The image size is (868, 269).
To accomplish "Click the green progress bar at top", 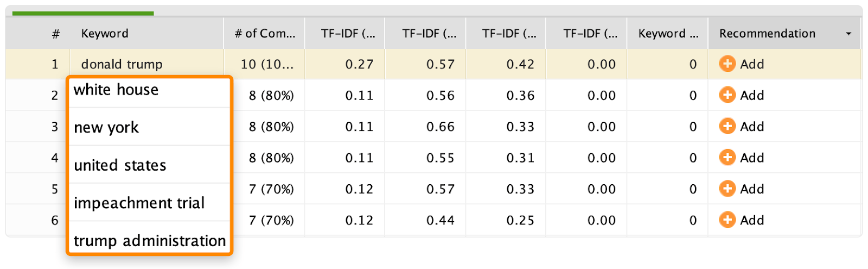I will 83,13.
